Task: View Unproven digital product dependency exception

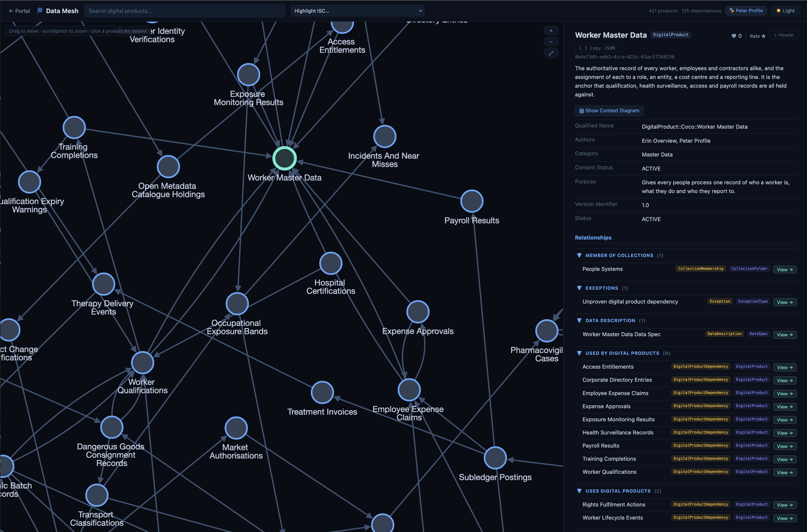Action: [785, 302]
